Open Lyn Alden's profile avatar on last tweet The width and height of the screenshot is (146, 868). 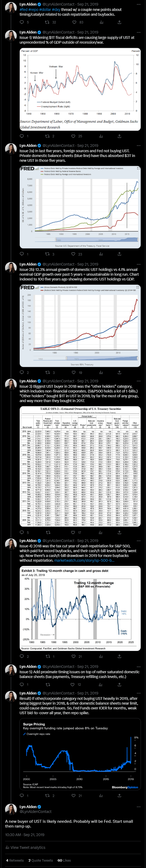(11, 809)
